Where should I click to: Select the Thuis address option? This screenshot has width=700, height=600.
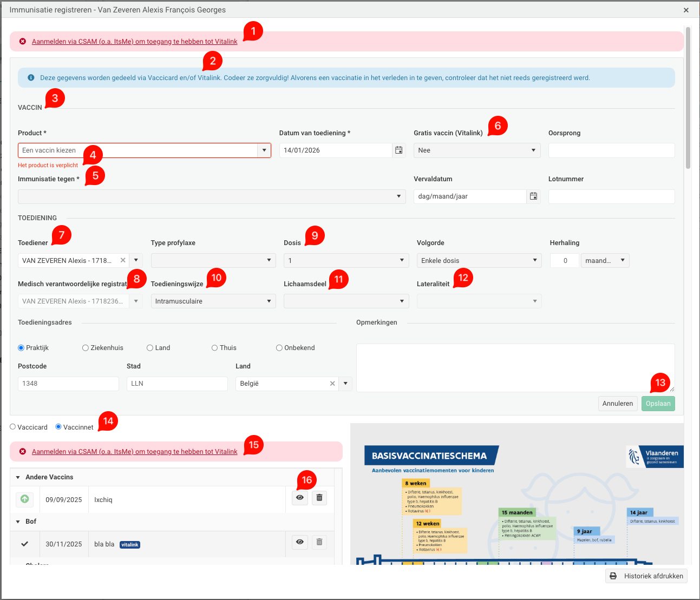215,348
